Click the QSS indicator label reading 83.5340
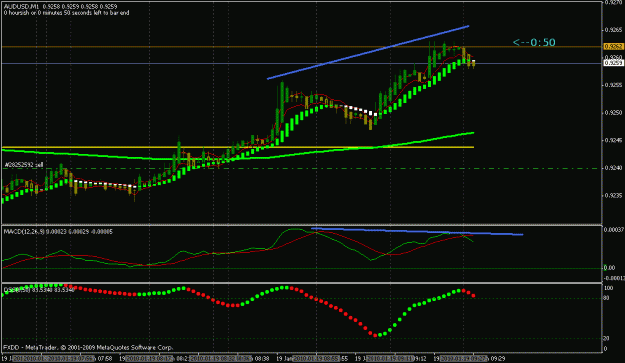The width and height of the screenshot is (625, 363). pos(39,290)
